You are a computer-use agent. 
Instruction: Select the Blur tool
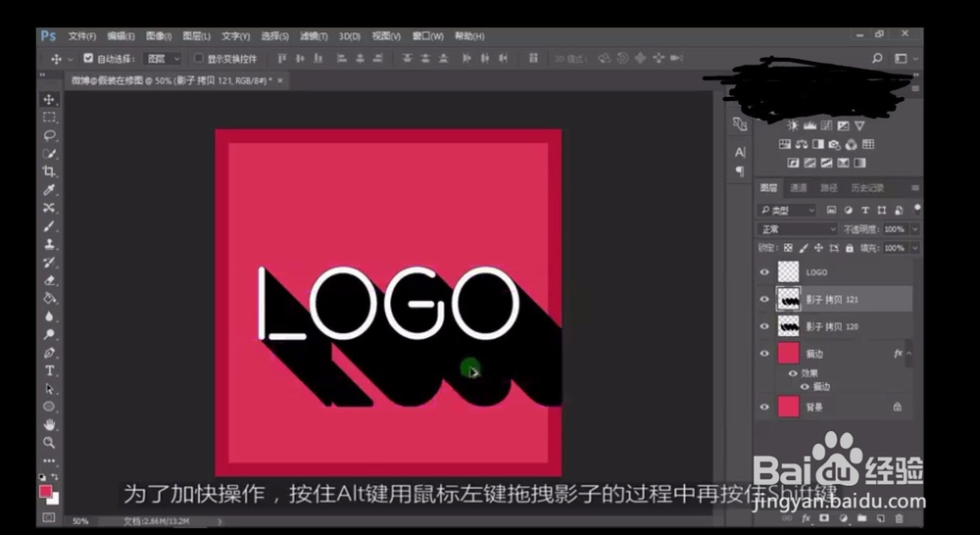click(49, 316)
